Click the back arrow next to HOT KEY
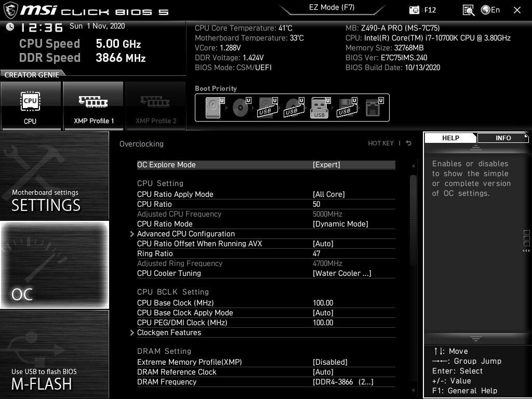The height and width of the screenshot is (399, 532). pyautogui.click(x=409, y=143)
